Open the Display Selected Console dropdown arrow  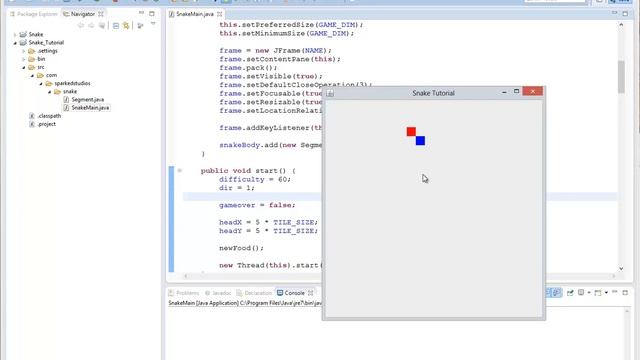(589, 293)
